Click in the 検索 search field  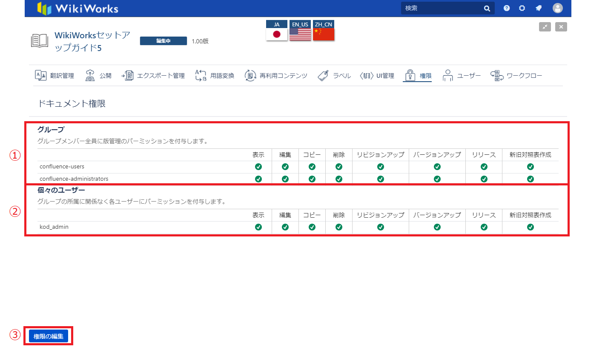coord(441,8)
